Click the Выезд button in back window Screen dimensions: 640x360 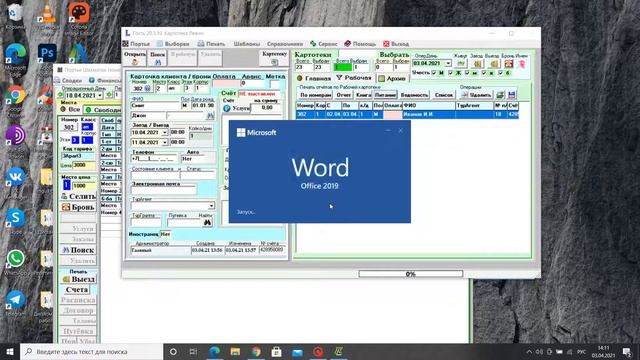78,279
